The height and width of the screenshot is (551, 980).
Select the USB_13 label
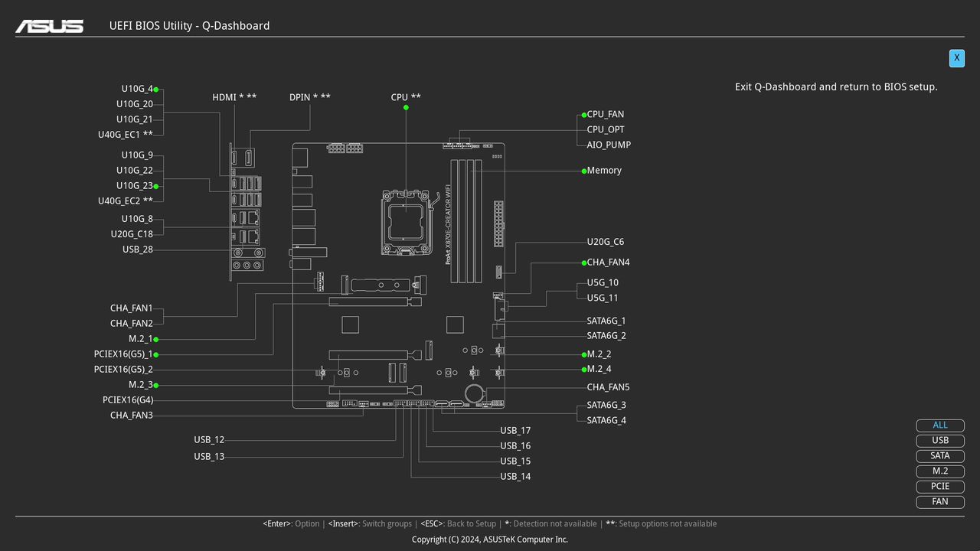point(209,457)
